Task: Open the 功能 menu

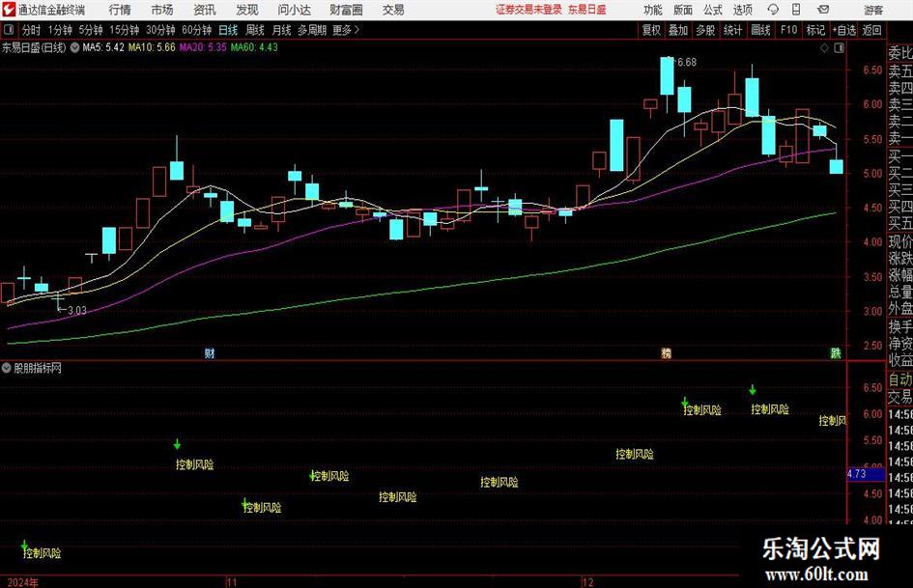Action: 653,10
